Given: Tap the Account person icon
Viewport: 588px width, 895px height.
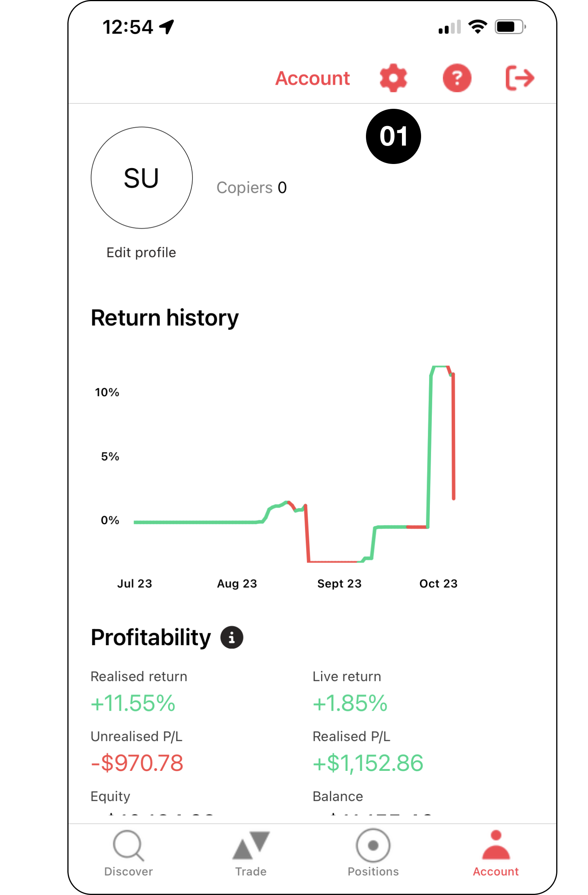Looking at the screenshot, I should point(496,846).
